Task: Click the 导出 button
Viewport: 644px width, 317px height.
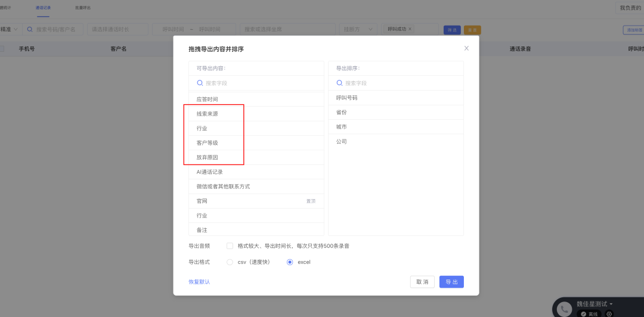Action: 451,282
